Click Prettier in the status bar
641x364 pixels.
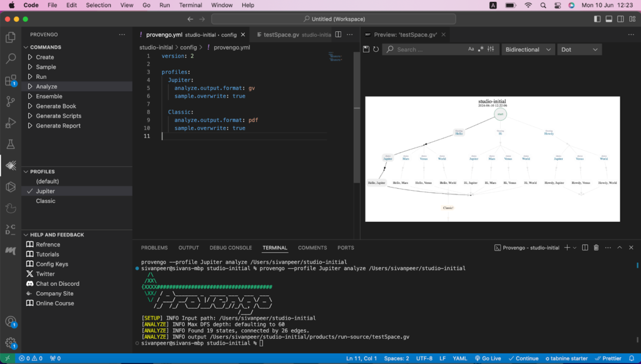608,358
